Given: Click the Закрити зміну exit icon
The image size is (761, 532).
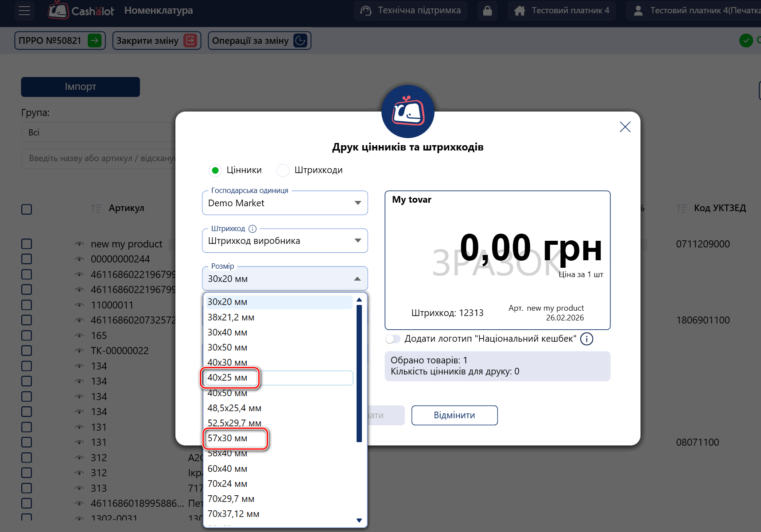Looking at the screenshot, I should (190, 41).
